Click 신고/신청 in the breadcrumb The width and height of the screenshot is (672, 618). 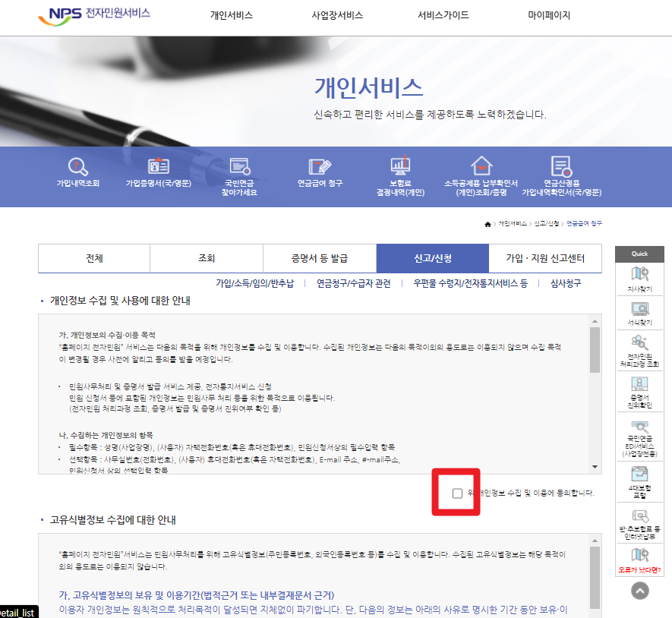[x=547, y=224]
